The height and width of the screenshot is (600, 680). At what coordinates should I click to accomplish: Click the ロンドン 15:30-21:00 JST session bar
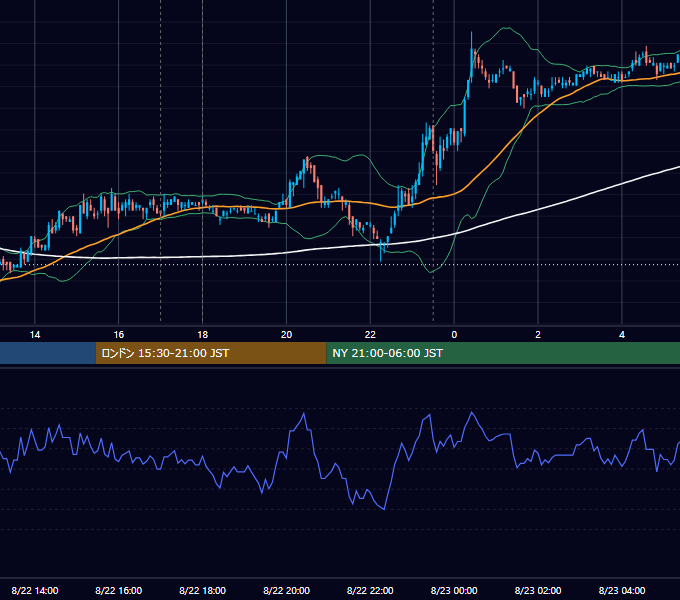(211, 353)
